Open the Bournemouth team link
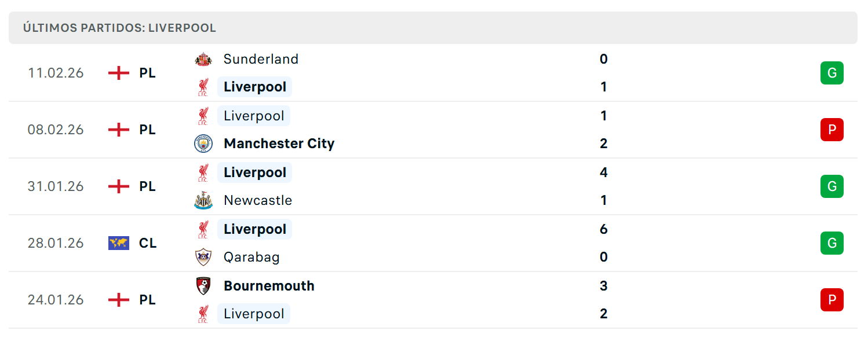 pos(269,286)
